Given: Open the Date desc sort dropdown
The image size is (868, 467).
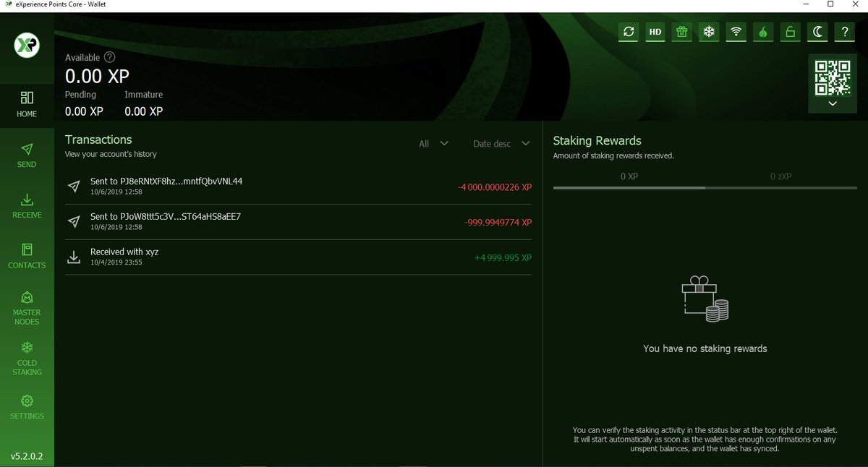Looking at the screenshot, I should 501,144.
